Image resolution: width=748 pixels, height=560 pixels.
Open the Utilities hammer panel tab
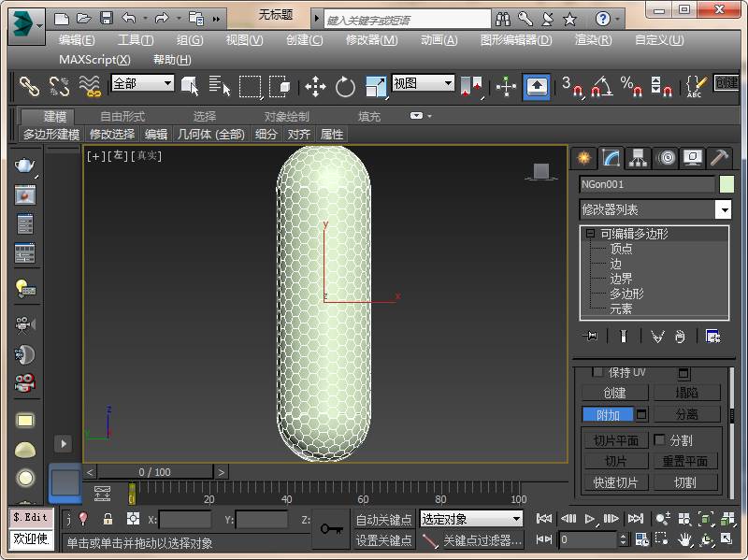pyautogui.click(x=719, y=157)
